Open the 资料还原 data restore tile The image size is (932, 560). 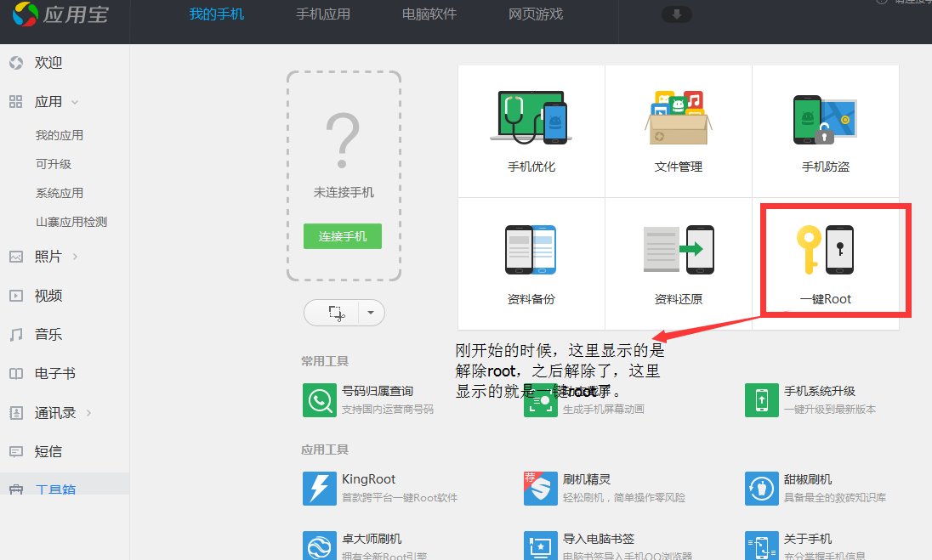(x=679, y=263)
